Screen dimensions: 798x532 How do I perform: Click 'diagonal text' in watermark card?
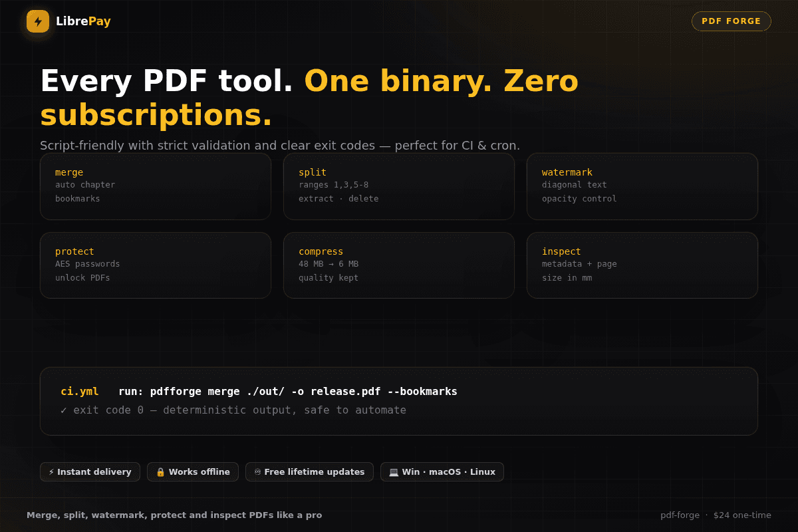tap(575, 185)
